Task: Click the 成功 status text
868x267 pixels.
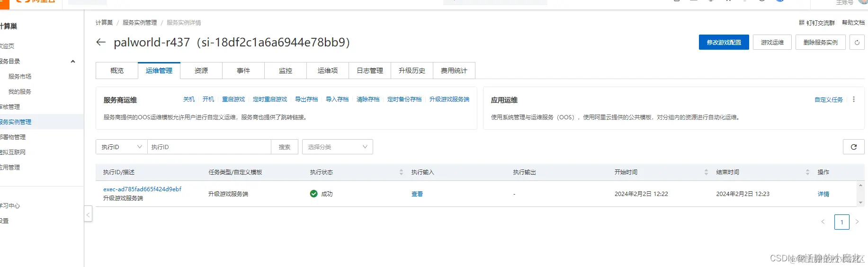Action: point(327,194)
